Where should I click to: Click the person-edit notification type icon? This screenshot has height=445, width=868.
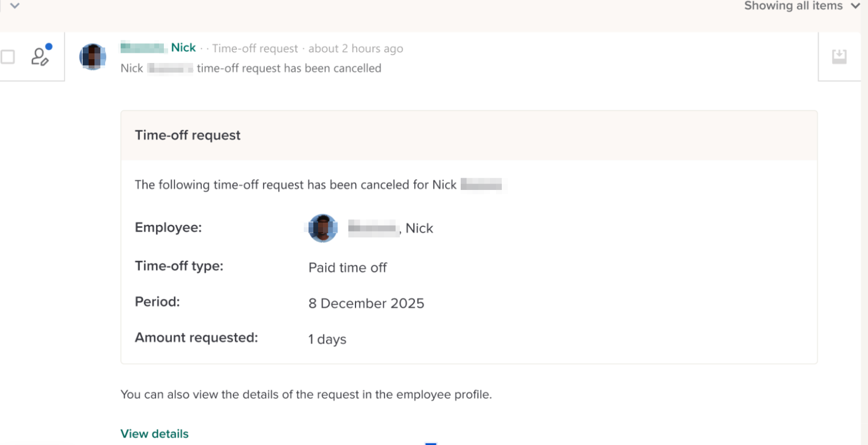click(x=40, y=57)
